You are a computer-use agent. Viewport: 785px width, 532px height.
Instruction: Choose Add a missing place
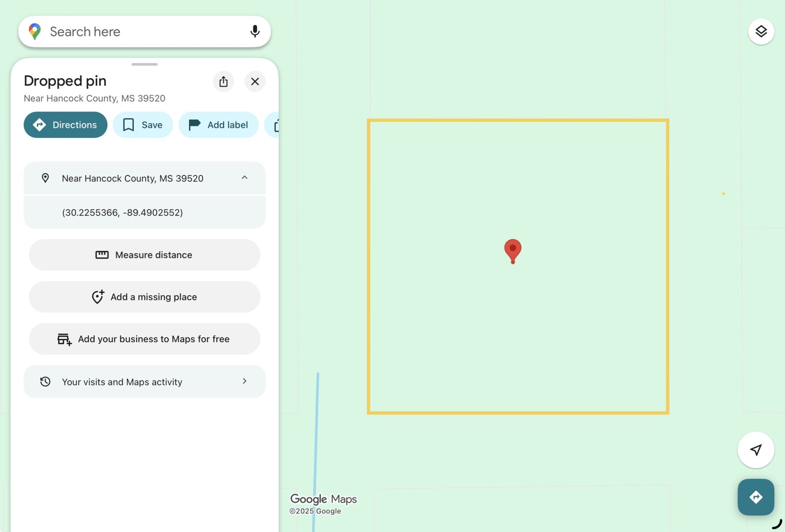coord(144,297)
